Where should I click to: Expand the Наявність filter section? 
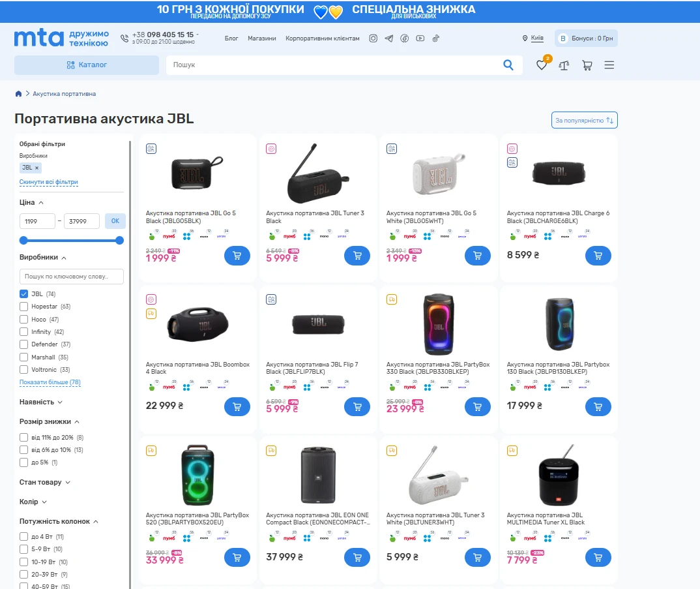(41, 402)
